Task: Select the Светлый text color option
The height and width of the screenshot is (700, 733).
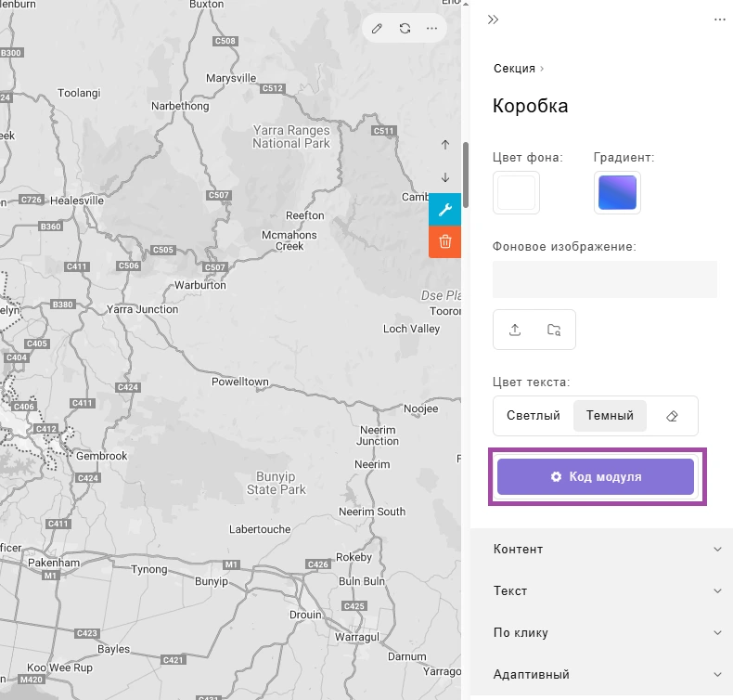Action: tap(533, 416)
